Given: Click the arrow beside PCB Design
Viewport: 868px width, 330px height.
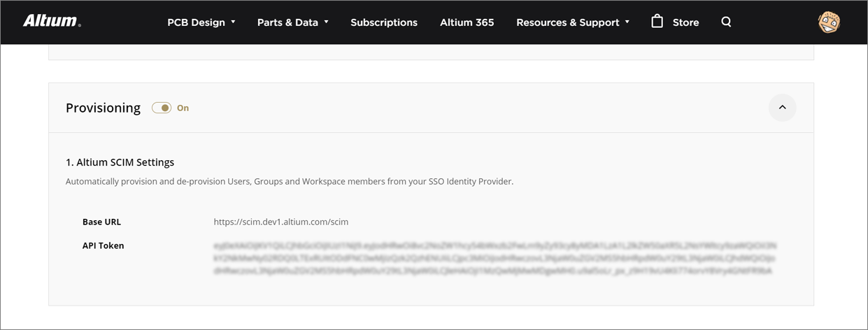Looking at the screenshot, I should pos(233,22).
